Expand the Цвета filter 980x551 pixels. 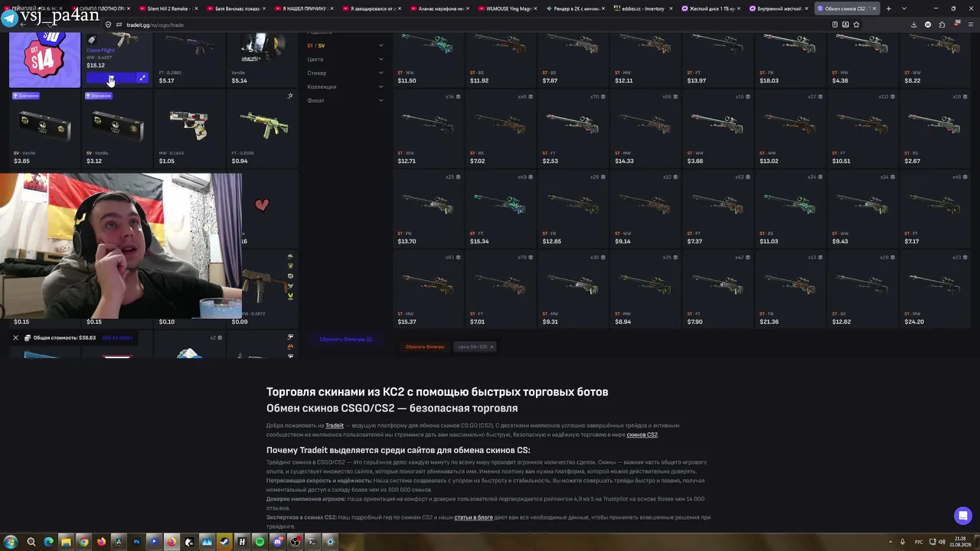pos(345,59)
